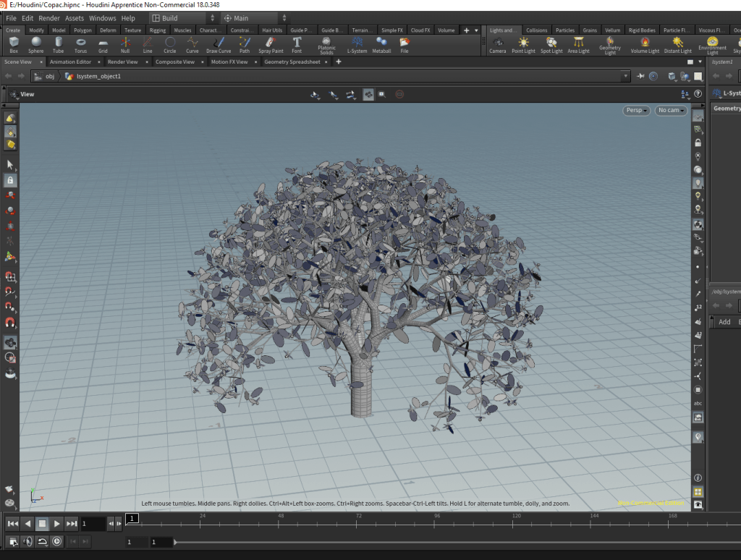Toggle the headlight bulb in display toolbar
Viewport: 741px width, 560px height.
(698, 183)
